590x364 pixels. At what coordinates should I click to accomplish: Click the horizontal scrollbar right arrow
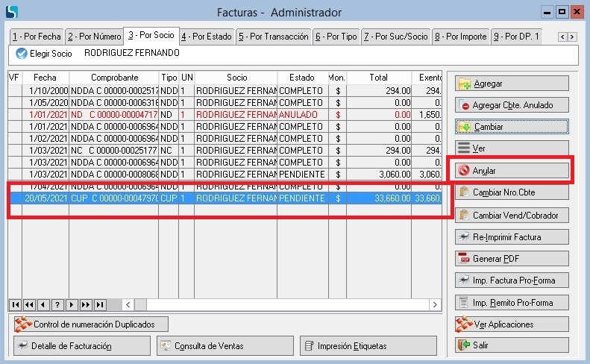coord(437,304)
